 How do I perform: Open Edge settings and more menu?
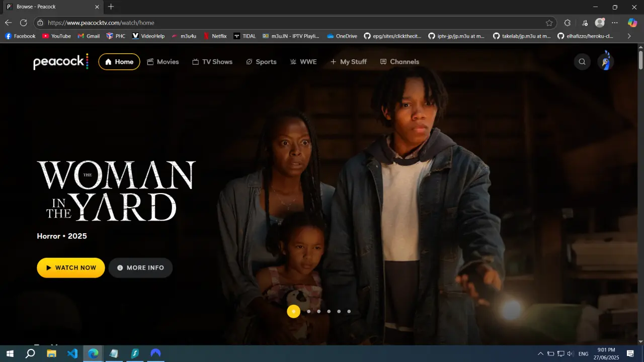pyautogui.click(x=615, y=23)
